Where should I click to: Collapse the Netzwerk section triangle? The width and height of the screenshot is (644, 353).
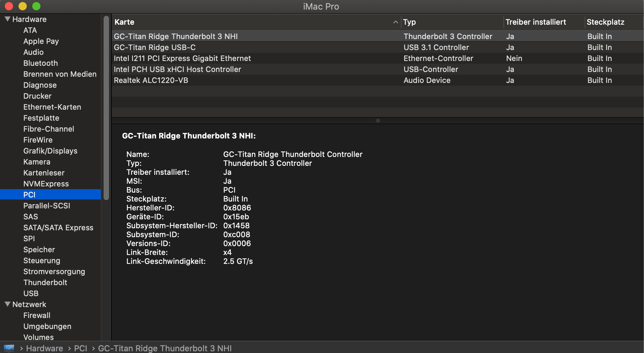click(8, 304)
